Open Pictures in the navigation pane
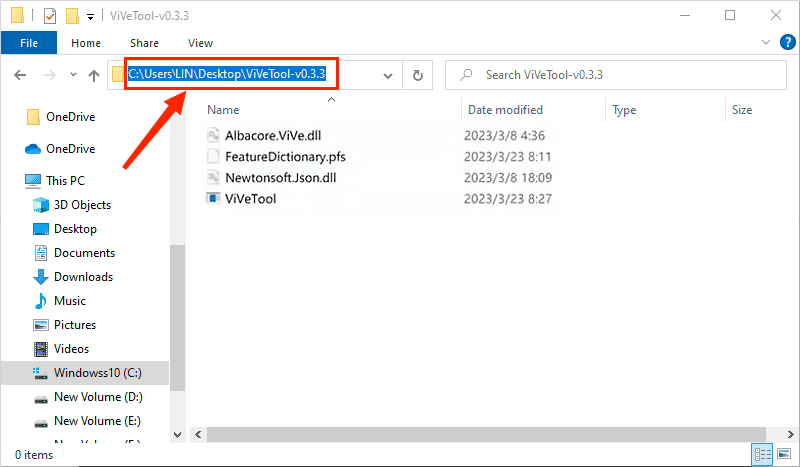The height and width of the screenshot is (467, 800). pos(75,325)
